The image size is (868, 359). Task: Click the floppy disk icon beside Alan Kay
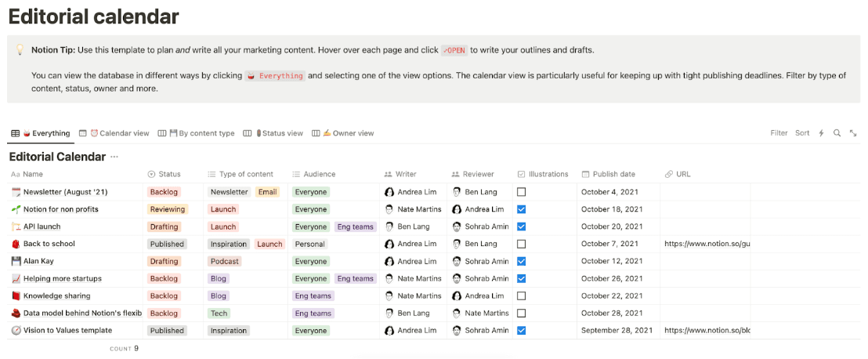16,261
